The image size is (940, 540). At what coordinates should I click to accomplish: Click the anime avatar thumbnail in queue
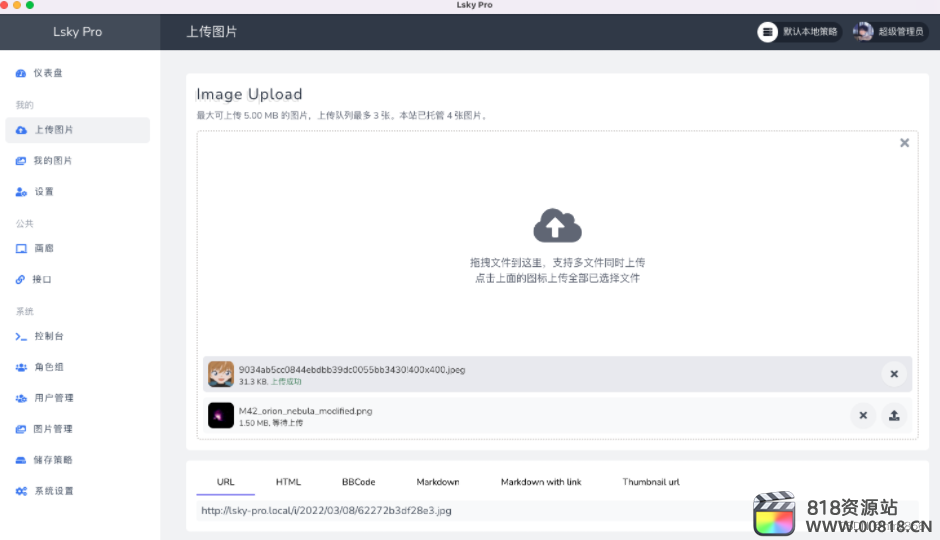[221, 374]
